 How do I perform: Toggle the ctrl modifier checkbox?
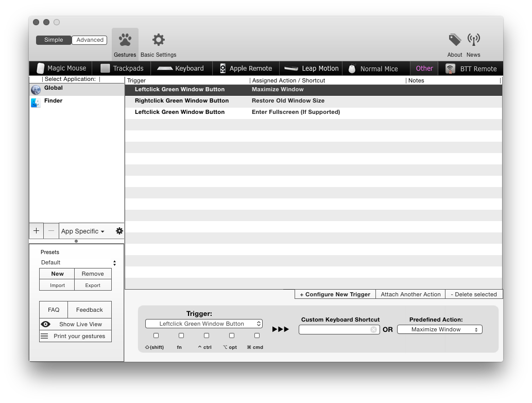[x=207, y=335]
